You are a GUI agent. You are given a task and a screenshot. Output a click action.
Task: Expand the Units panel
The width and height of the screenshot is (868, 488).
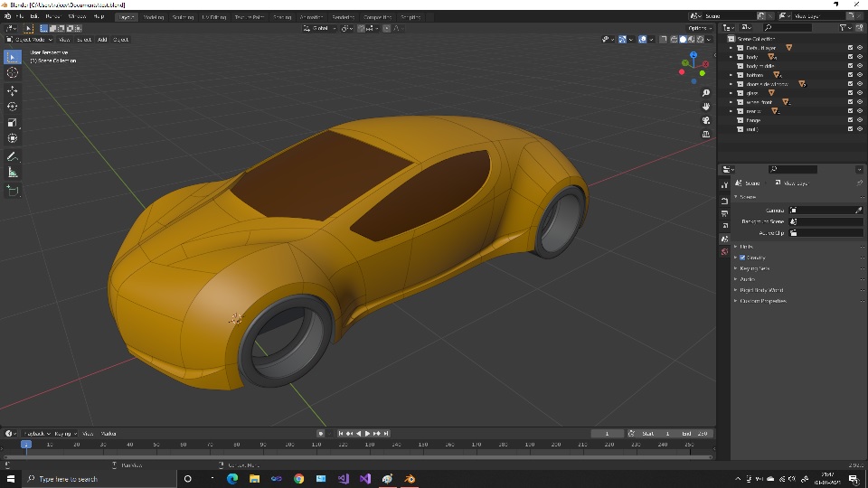pos(745,246)
